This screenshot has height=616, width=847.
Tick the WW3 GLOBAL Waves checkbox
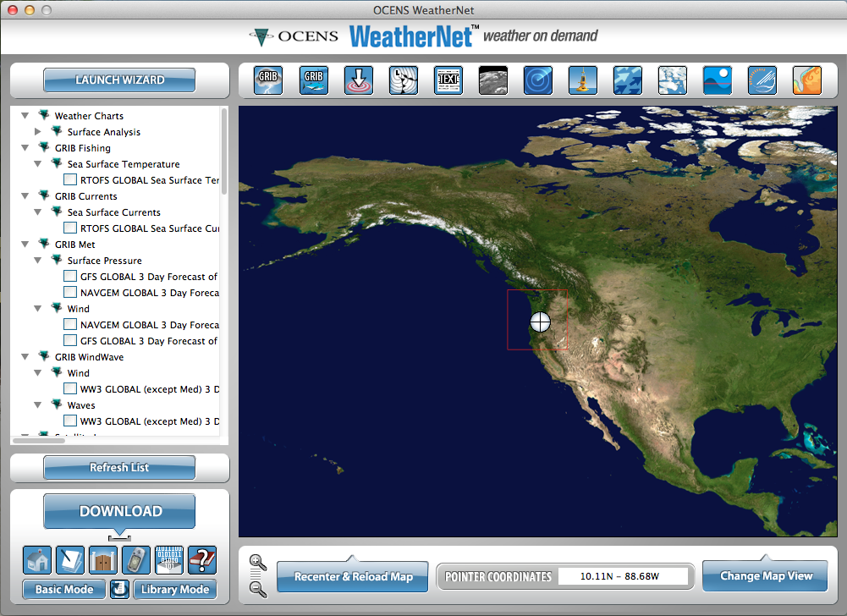pos(70,421)
